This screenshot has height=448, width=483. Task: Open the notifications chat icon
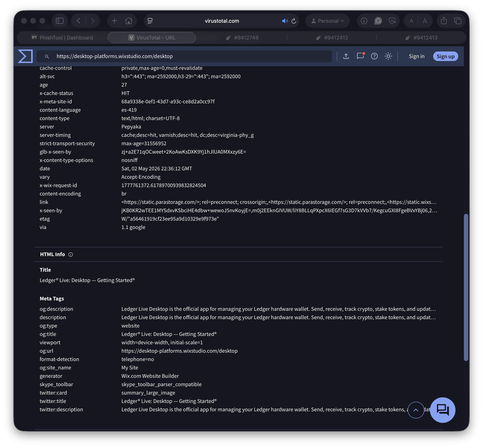point(360,56)
